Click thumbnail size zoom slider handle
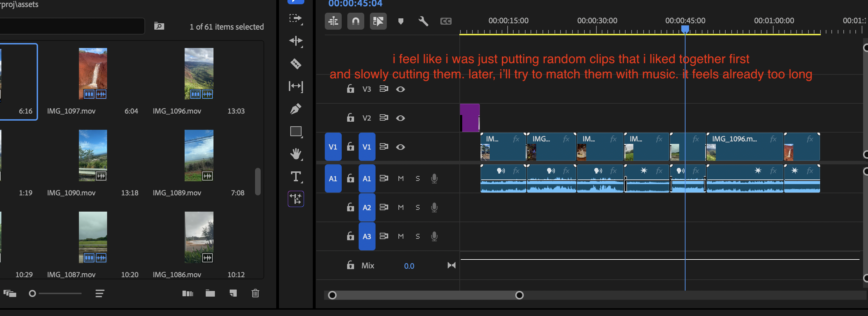This screenshot has height=316, width=868. coord(32,293)
